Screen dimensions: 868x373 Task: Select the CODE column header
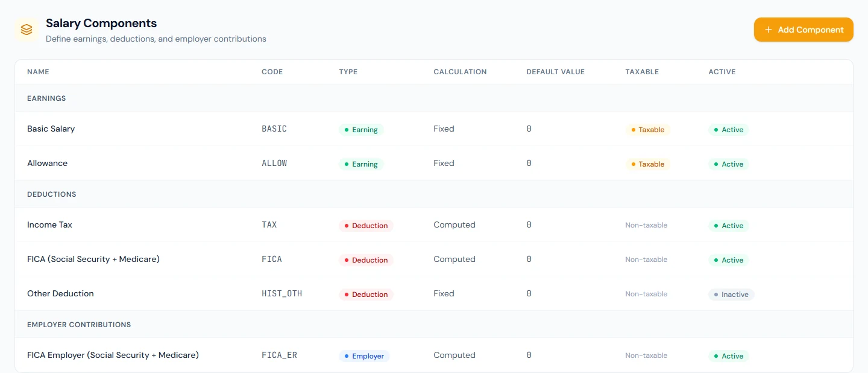point(272,72)
